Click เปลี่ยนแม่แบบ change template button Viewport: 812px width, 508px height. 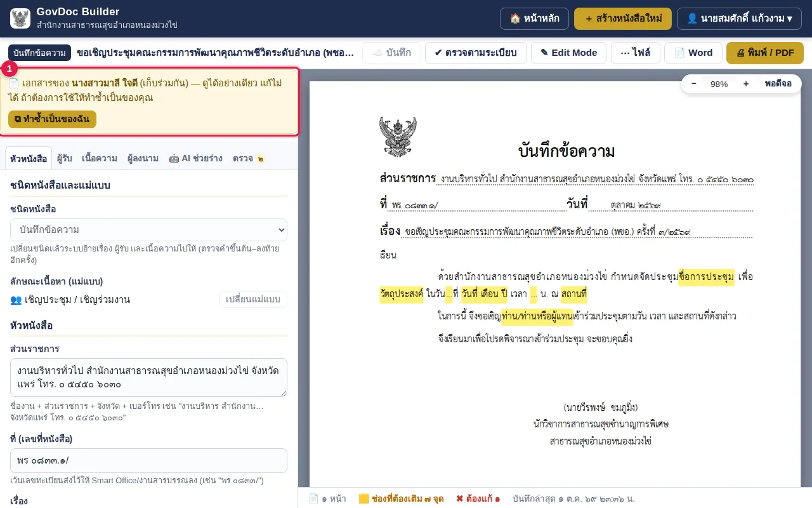253,300
